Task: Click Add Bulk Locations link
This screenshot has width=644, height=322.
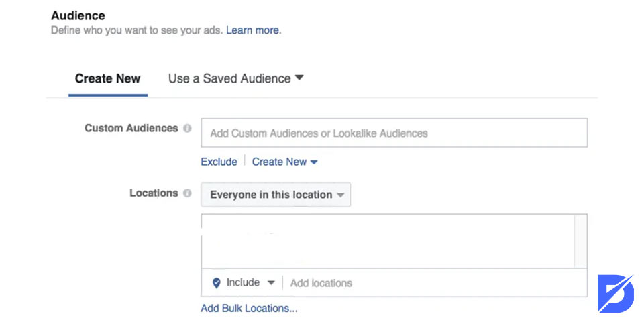Action: [x=249, y=308]
